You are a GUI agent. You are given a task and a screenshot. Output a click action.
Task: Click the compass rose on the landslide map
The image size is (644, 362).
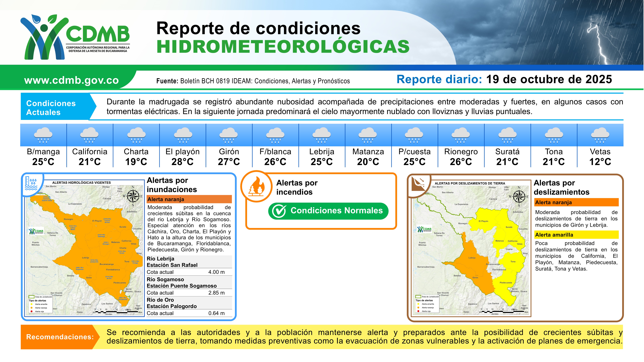pyautogui.click(x=519, y=196)
